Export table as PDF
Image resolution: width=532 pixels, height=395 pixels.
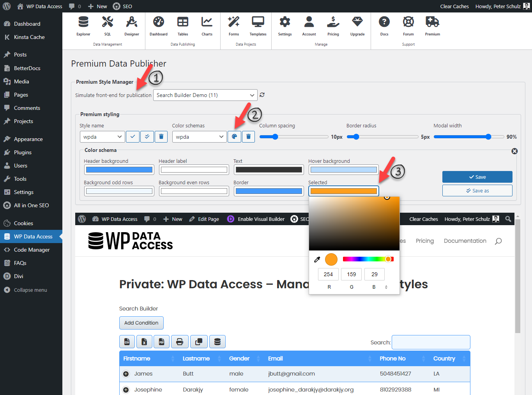point(161,342)
